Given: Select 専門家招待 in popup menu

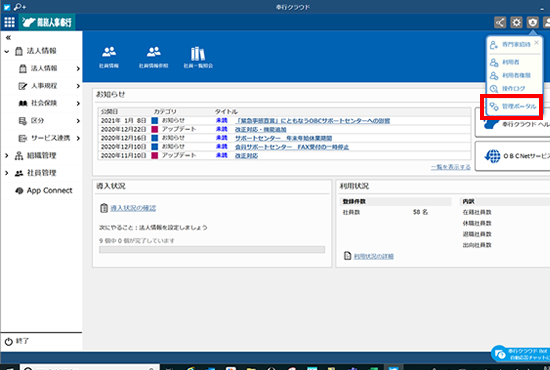Looking at the screenshot, I should click(516, 45).
